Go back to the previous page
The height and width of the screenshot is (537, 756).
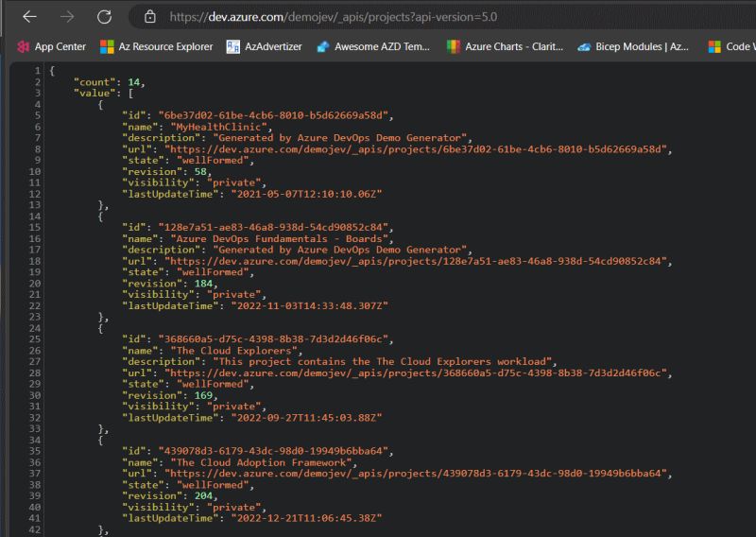coord(29,17)
